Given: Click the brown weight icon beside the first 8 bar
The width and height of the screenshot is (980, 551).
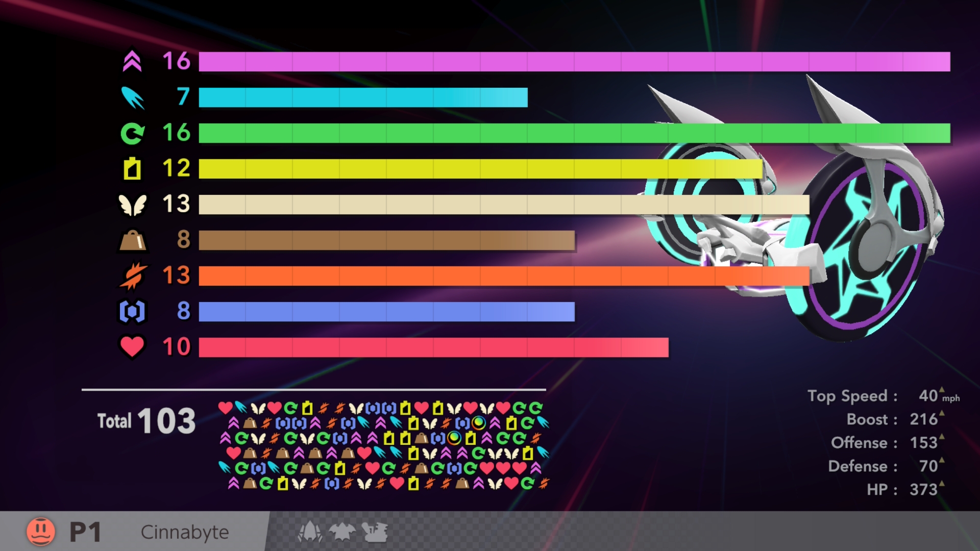Looking at the screenshot, I should (132, 240).
